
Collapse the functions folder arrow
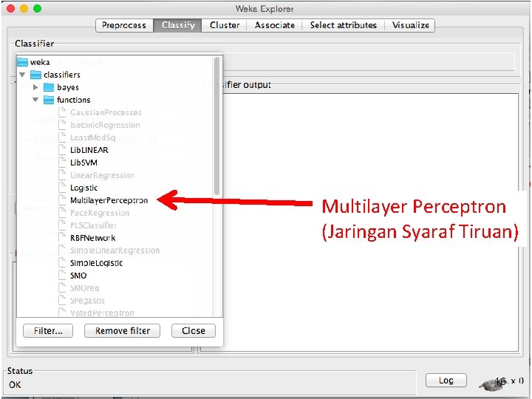35,100
